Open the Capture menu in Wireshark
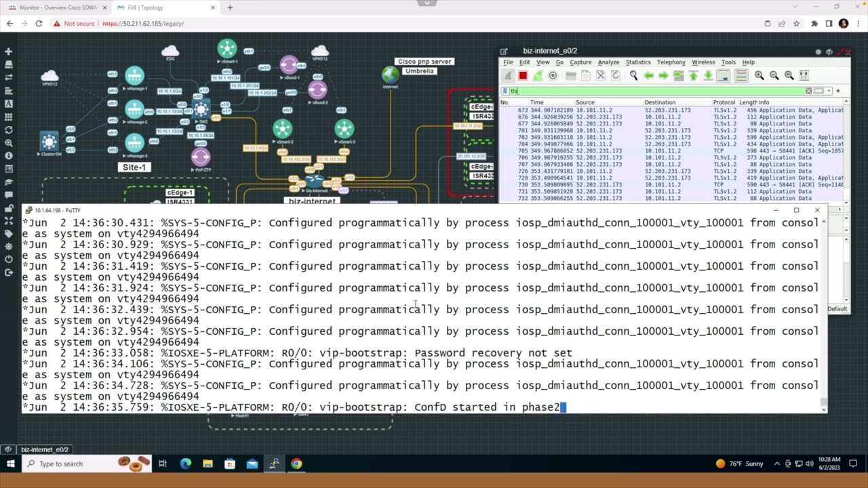 pyautogui.click(x=580, y=62)
